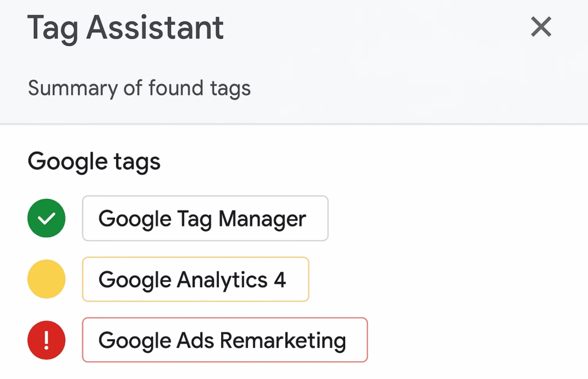The height and width of the screenshot is (379, 588).
Task: Dismiss the summary using the X icon
Action: [x=541, y=26]
